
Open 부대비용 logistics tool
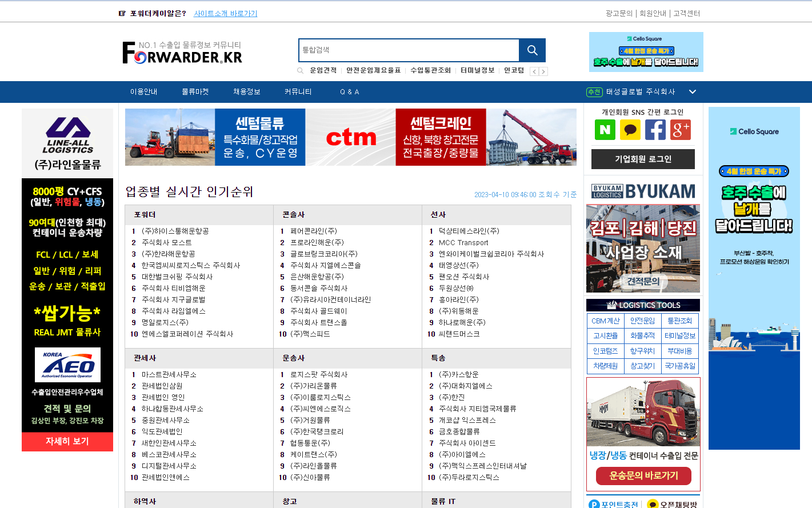tap(680, 351)
